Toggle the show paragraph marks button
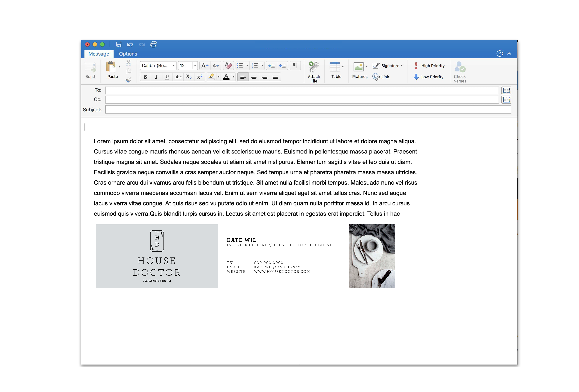Viewport: 579px width, 392px height. (x=295, y=65)
